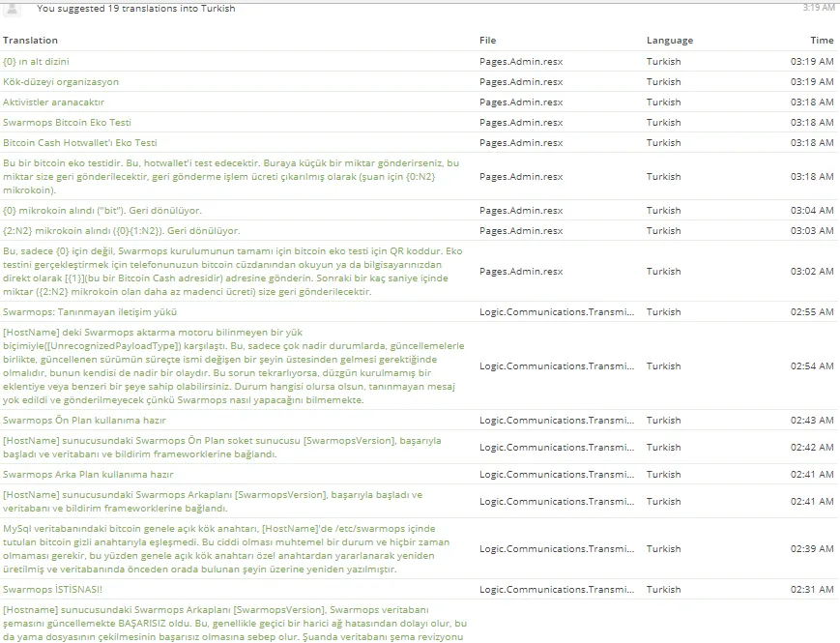This screenshot has height=643, width=840.
Task: Click the 02:31 AM time cell
Action: 812,590
